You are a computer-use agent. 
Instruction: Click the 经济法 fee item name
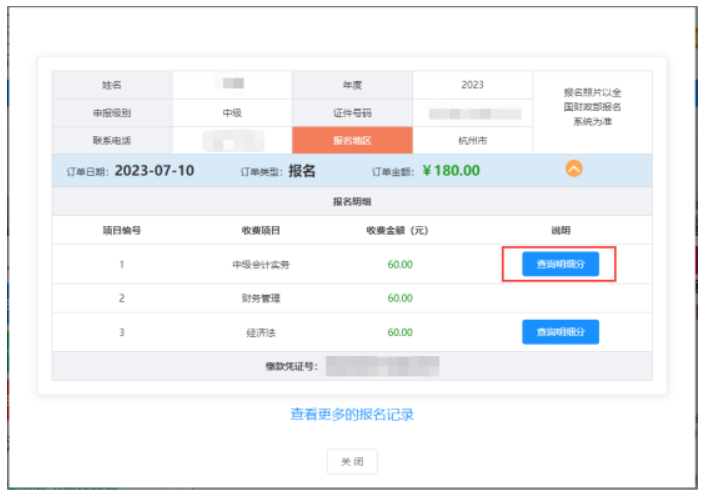click(261, 332)
